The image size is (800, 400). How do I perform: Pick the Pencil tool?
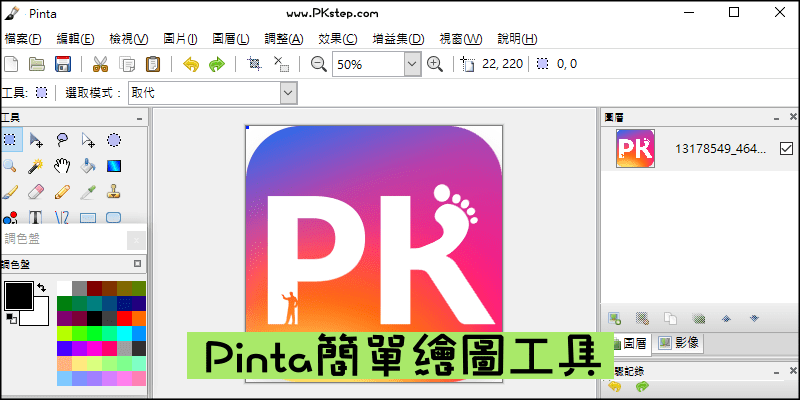coord(62,192)
